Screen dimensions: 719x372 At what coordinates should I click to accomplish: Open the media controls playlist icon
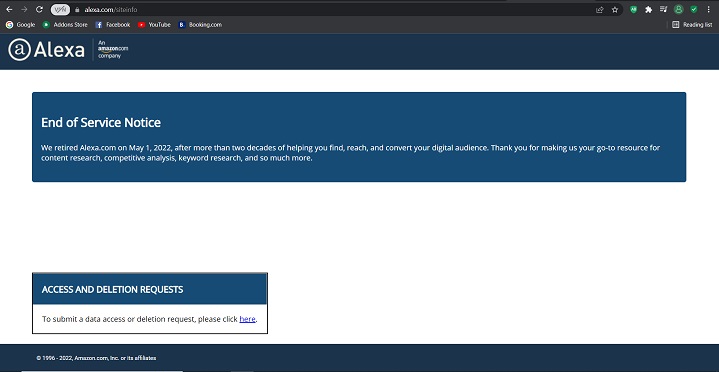click(664, 9)
